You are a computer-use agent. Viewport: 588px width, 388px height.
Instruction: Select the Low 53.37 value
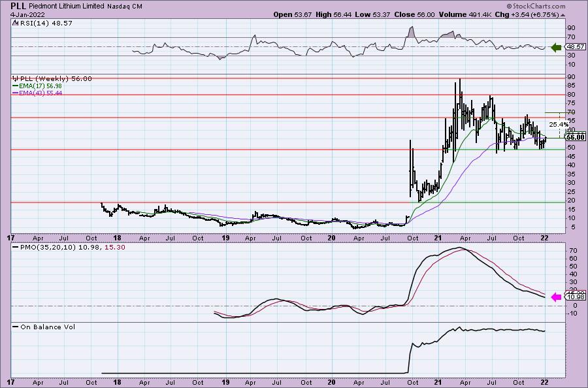(372, 14)
